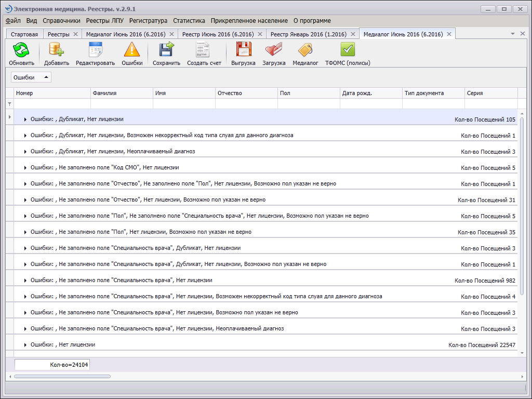
Task: Click the Ошибки warning triangle icon
Action: [x=131, y=49]
